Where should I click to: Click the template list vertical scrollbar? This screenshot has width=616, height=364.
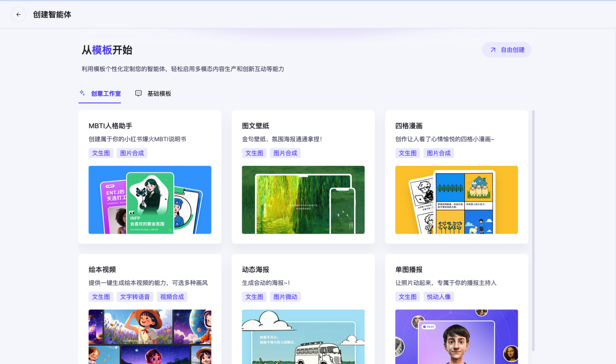click(533, 231)
